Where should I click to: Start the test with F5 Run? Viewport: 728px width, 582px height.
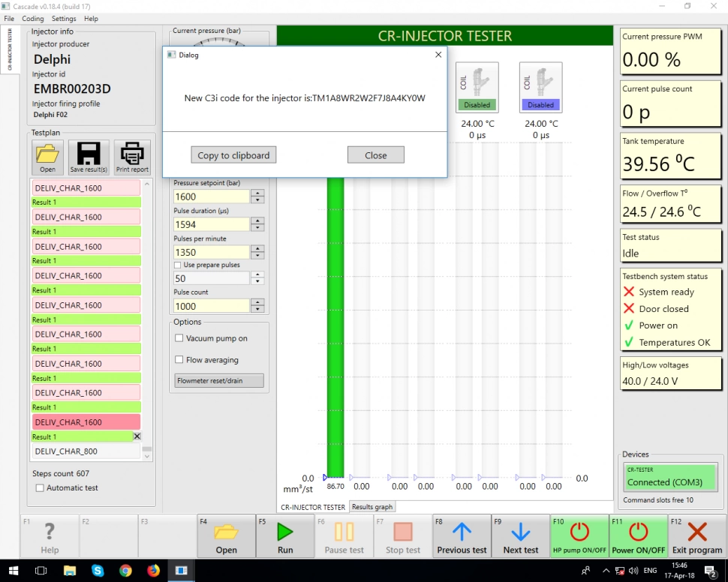pos(285,536)
